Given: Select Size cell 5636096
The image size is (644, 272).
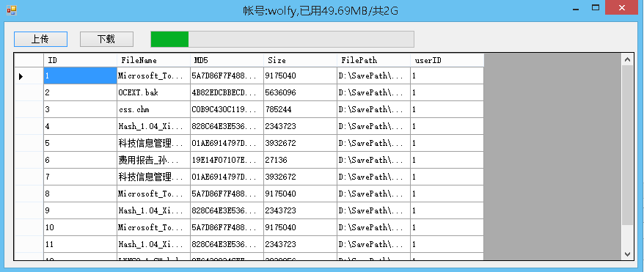Looking at the screenshot, I should 300,92.
